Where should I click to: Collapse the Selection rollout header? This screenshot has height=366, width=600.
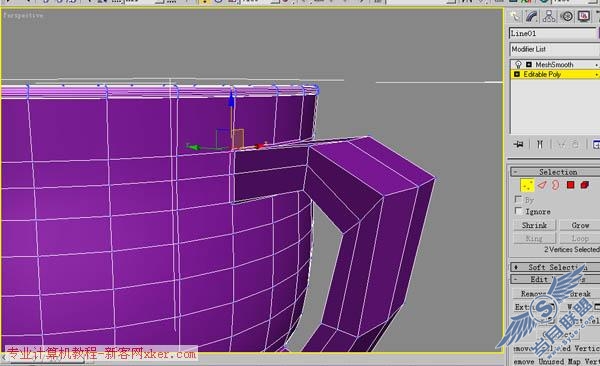coord(555,172)
